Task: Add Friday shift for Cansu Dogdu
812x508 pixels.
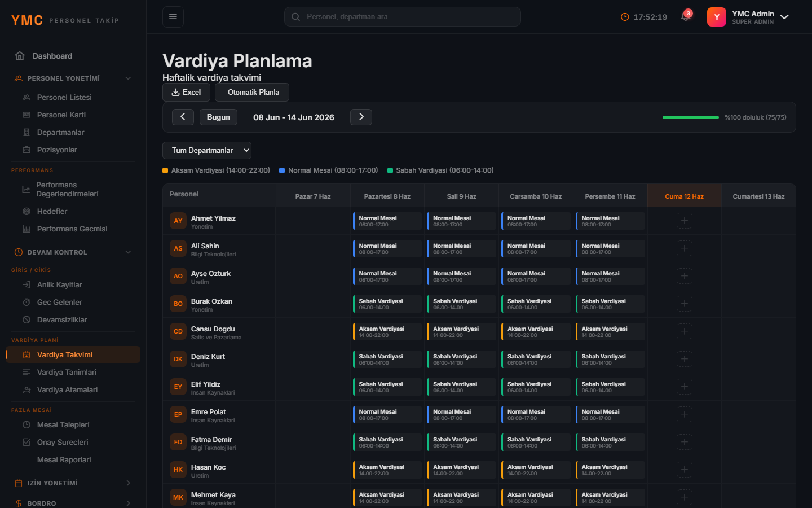Action: (685, 331)
